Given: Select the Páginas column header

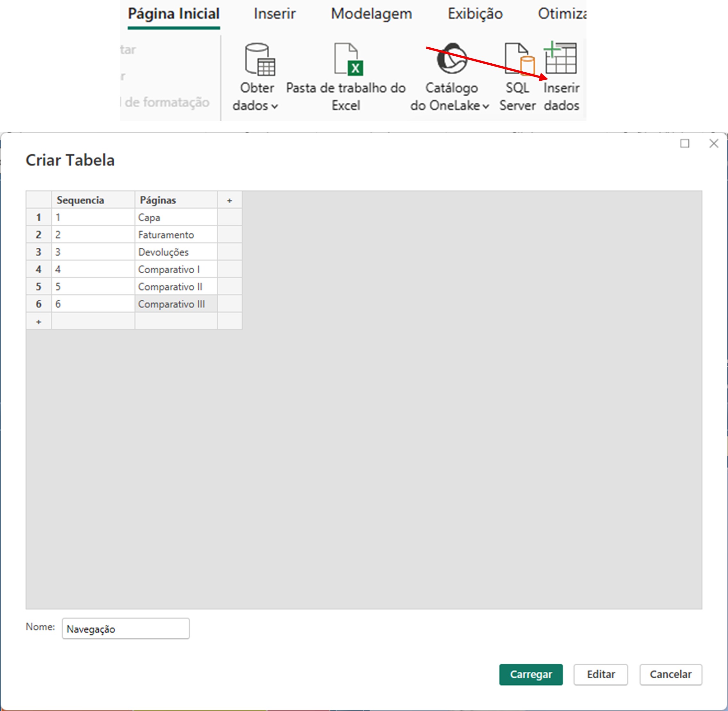Looking at the screenshot, I should [175, 200].
